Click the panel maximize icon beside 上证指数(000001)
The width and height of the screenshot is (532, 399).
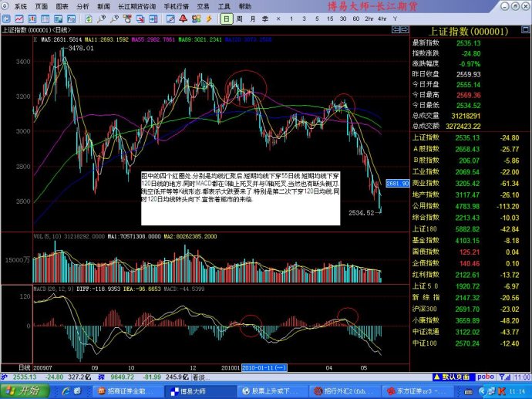(525, 30)
